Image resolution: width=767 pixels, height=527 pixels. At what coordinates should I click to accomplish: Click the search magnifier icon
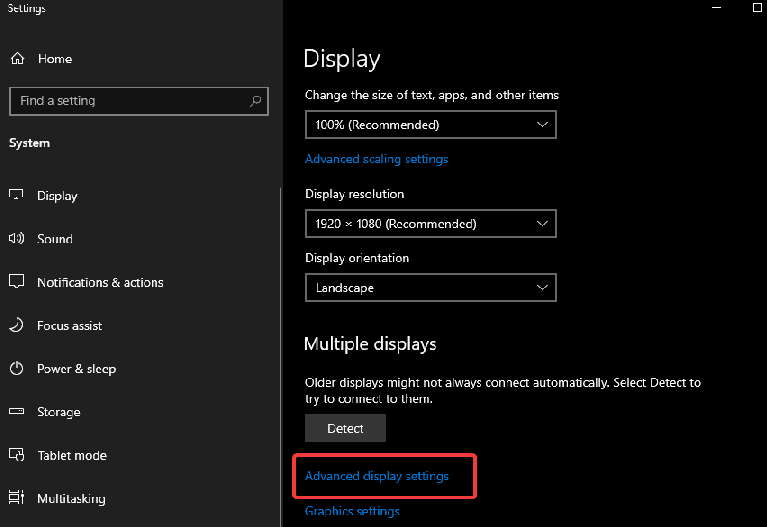[x=255, y=101]
